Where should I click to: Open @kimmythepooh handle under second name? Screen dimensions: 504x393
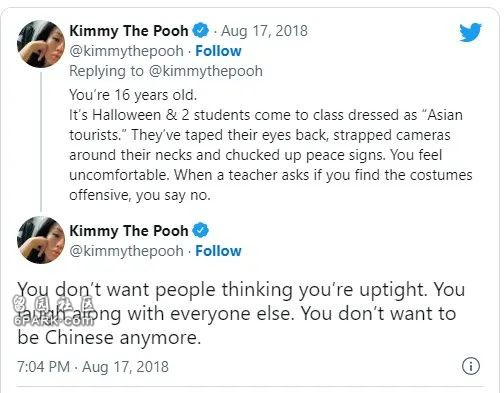[126, 251]
